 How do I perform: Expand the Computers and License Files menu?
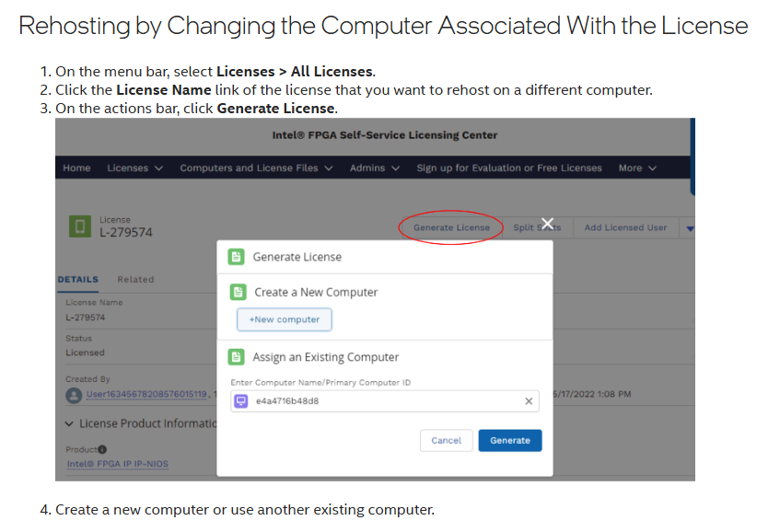pos(256,168)
